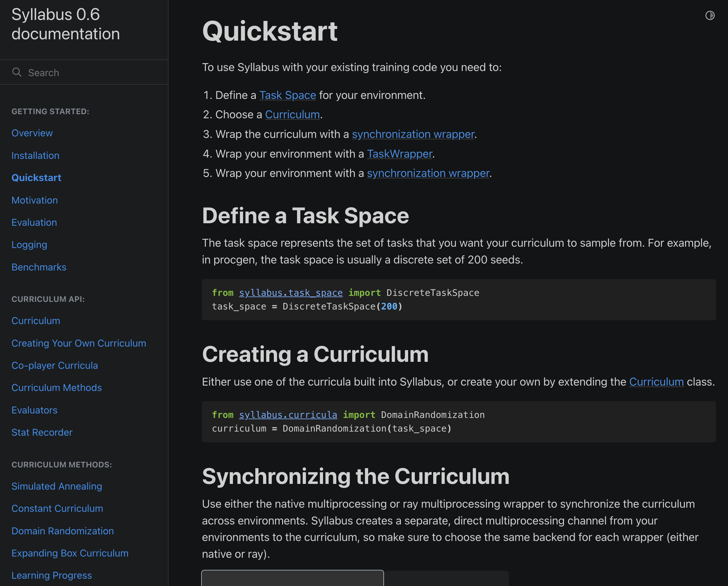The width and height of the screenshot is (728, 586).
Task: Select Motivation in the sidebar
Action: point(35,200)
